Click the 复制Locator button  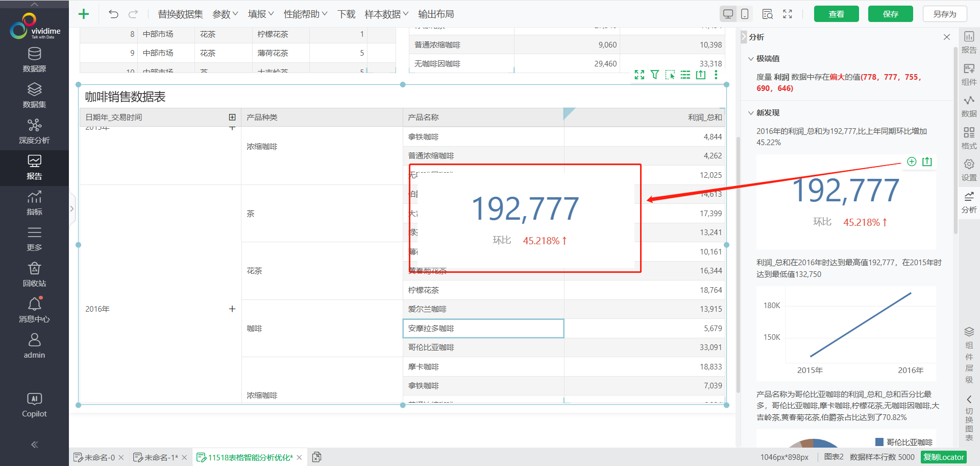(x=944, y=457)
